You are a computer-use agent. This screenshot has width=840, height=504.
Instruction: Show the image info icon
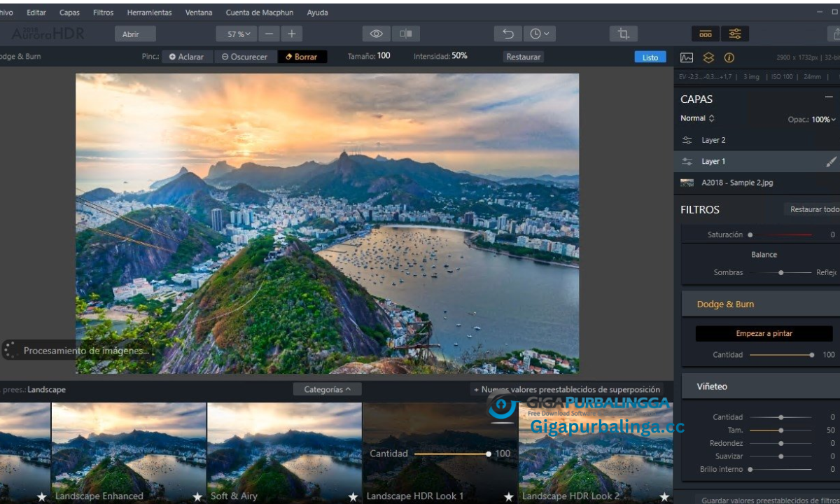(729, 57)
